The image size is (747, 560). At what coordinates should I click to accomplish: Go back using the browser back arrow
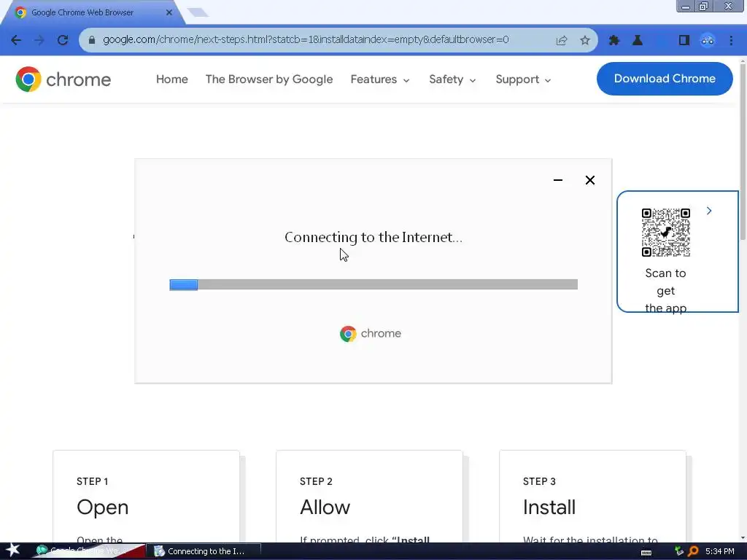(16, 40)
